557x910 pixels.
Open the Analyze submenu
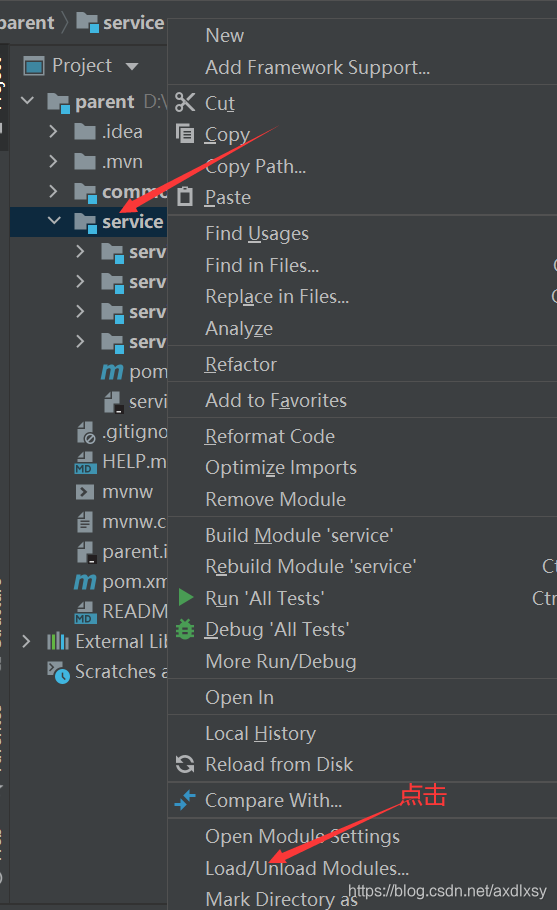coord(239,328)
